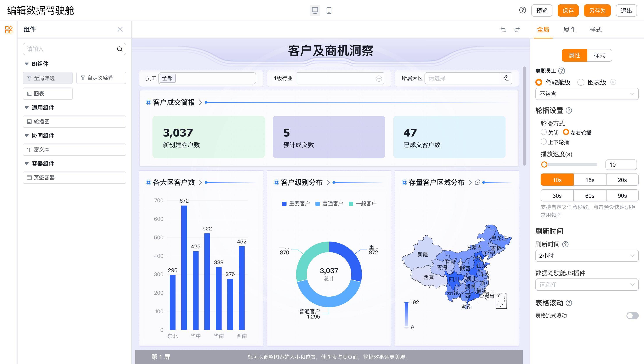Switch to desktop preview mode icon
Image resolution: width=644 pixels, height=364 pixels.
click(x=315, y=10)
